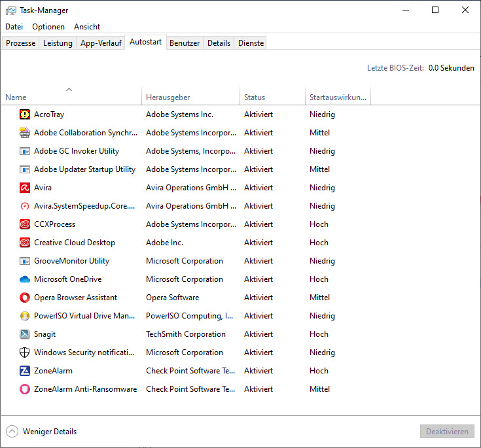The image size is (481, 448).
Task: Click the ZoneAlarm Z icon
Action: pos(25,371)
